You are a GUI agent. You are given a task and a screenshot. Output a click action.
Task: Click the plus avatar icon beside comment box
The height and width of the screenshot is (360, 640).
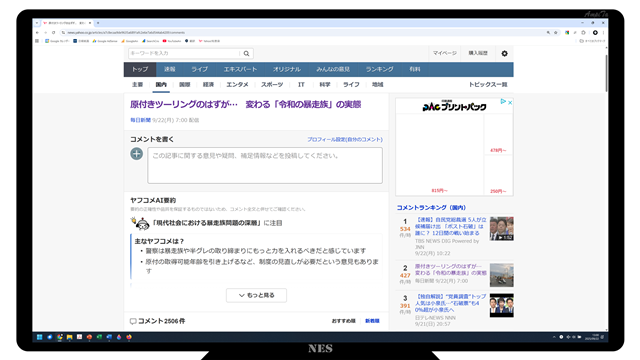[137, 154]
